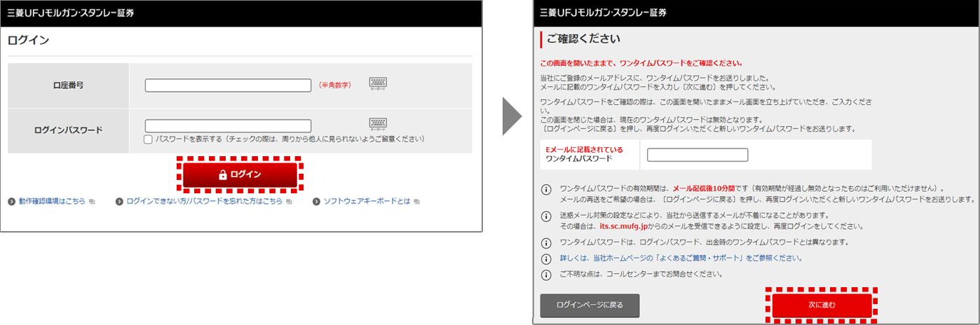Image resolution: width=980 pixels, height=325 pixels.
Task: Click info icon beside コールセンター note
Action: pyautogui.click(x=547, y=274)
